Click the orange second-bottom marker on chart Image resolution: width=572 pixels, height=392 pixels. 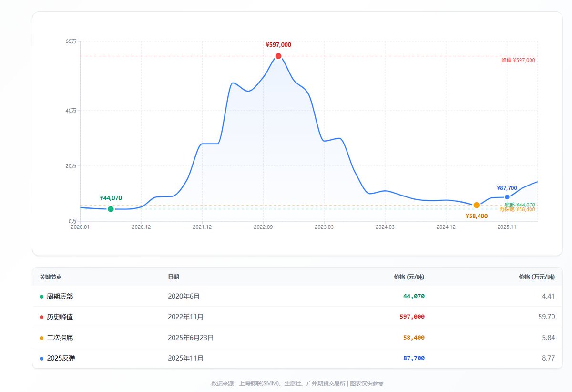pyautogui.click(x=476, y=205)
